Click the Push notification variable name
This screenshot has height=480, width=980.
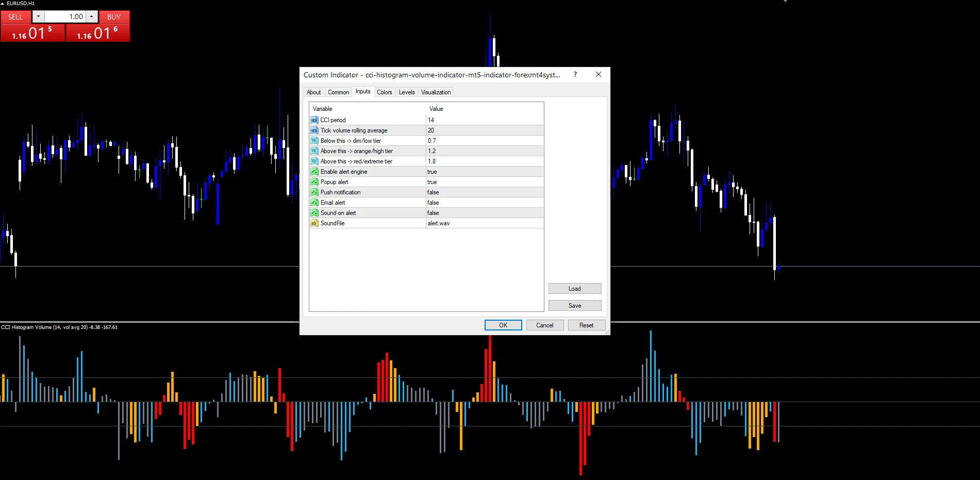click(x=340, y=192)
